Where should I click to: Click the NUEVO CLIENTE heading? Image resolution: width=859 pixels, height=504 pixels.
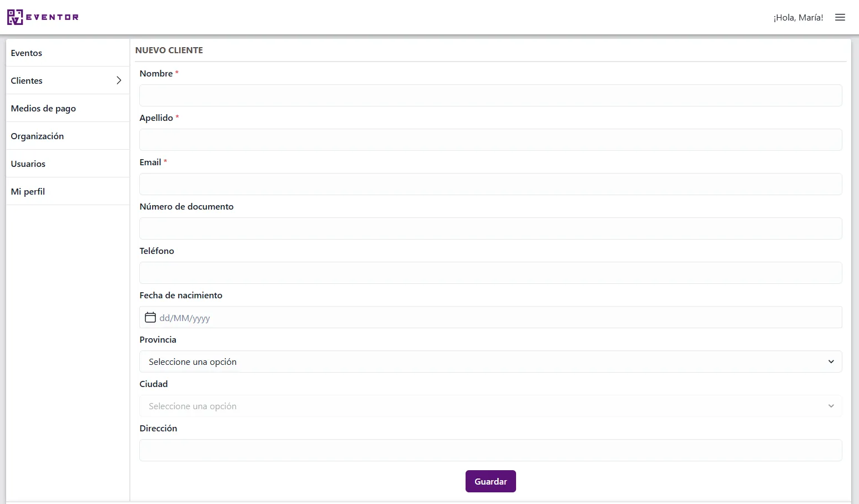click(x=169, y=50)
